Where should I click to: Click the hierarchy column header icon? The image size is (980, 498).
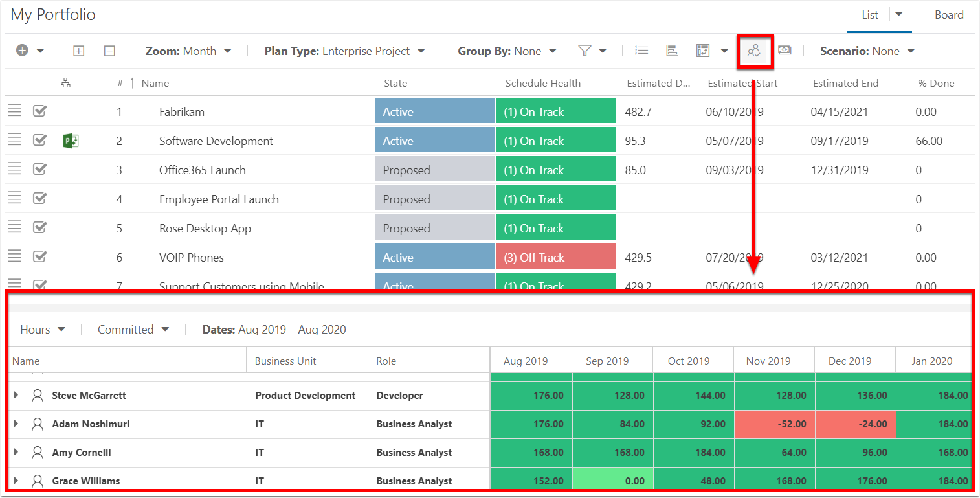click(65, 83)
